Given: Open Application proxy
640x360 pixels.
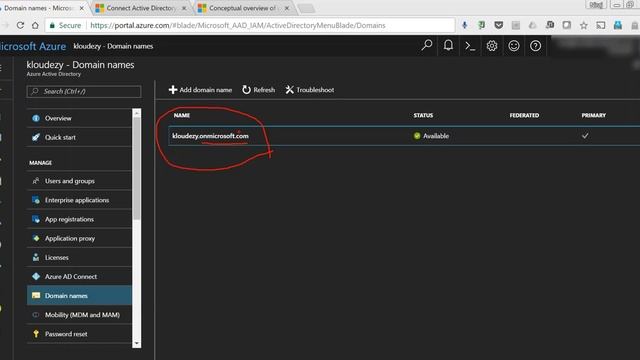Looking at the screenshot, I should click(79, 238).
